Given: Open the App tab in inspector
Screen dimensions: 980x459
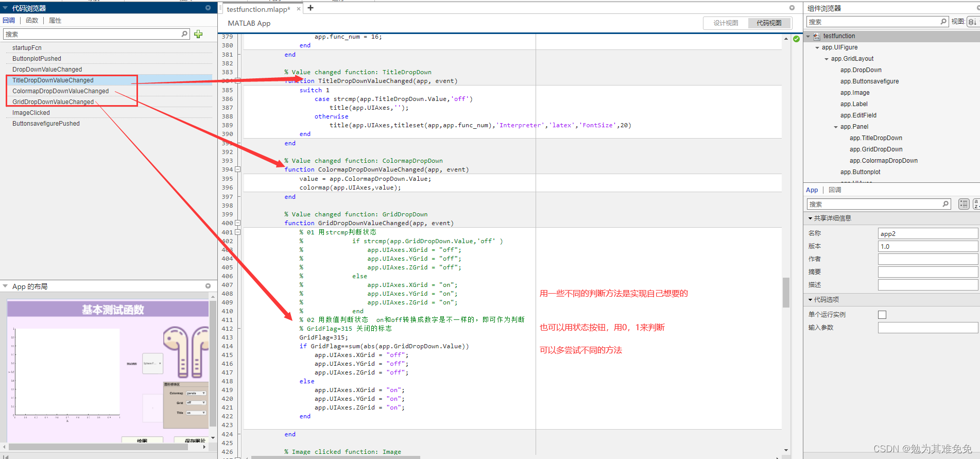Looking at the screenshot, I should [x=812, y=190].
